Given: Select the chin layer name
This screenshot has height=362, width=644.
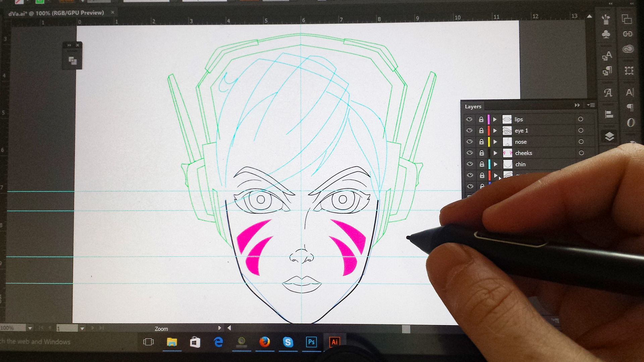Looking at the screenshot, I should [520, 164].
